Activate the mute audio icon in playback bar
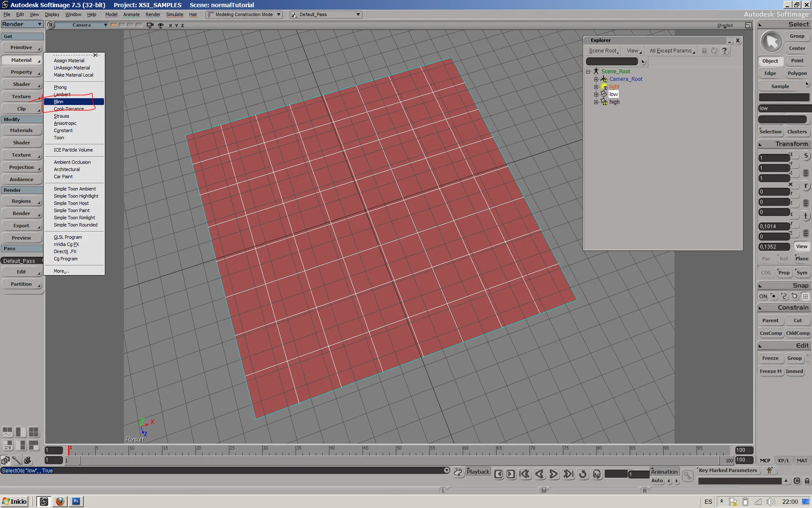 (597, 474)
